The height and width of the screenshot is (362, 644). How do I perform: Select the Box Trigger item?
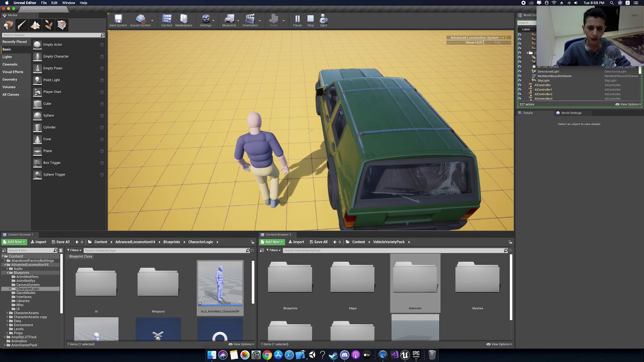point(68,163)
